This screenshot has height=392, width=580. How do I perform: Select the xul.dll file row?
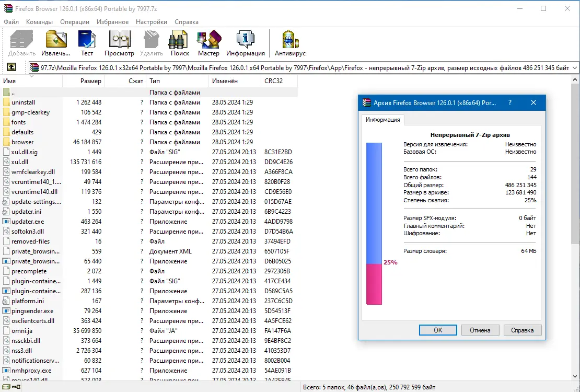click(149, 162)
